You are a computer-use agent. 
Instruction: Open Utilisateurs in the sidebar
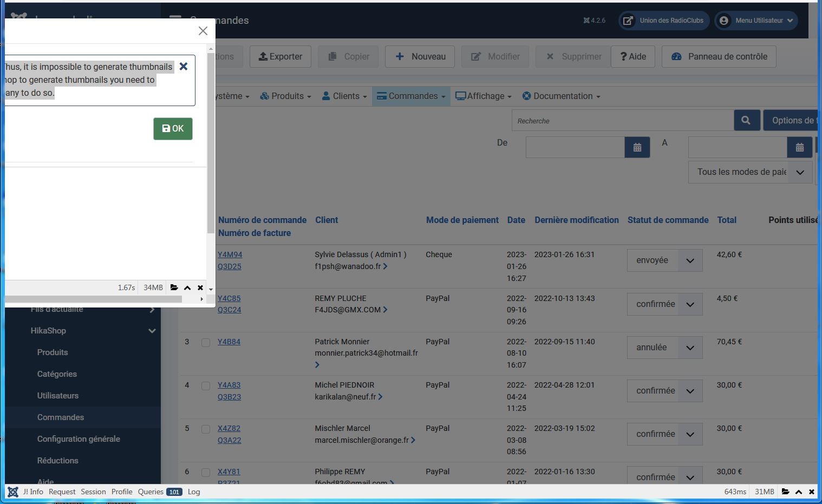pos(58,396)
